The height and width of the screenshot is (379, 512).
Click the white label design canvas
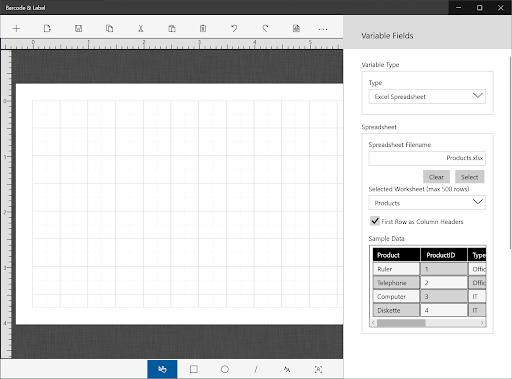(179, 204)
